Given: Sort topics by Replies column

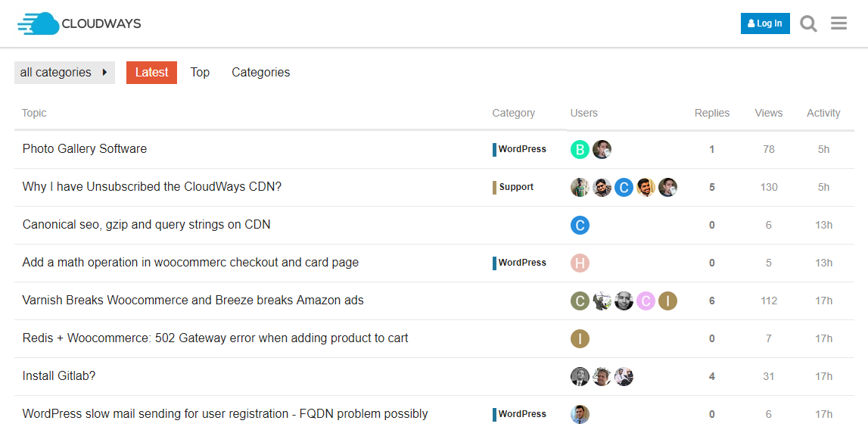Looking at the screenshot, I should pyautogui.click(x=711, y=113).
